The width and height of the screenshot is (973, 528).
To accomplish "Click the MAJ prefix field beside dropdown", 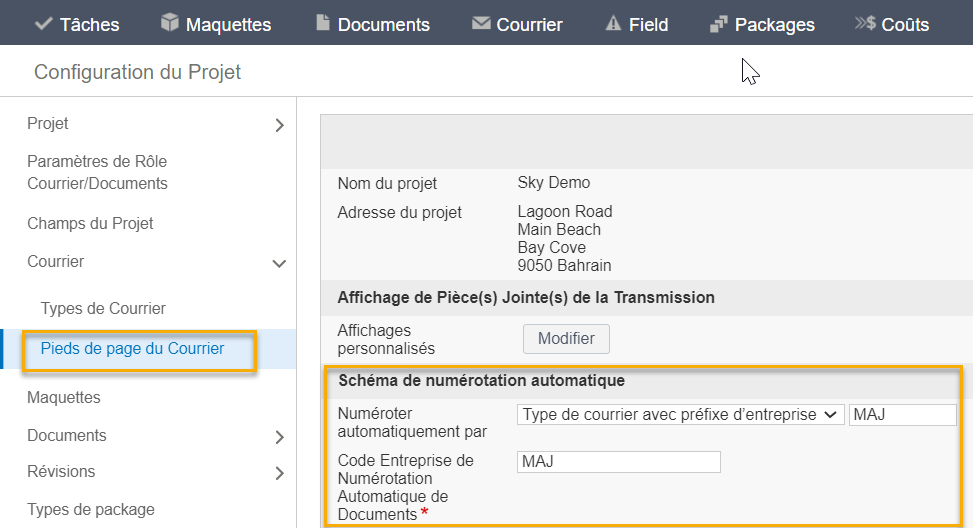I will click(x=903, y=414).
